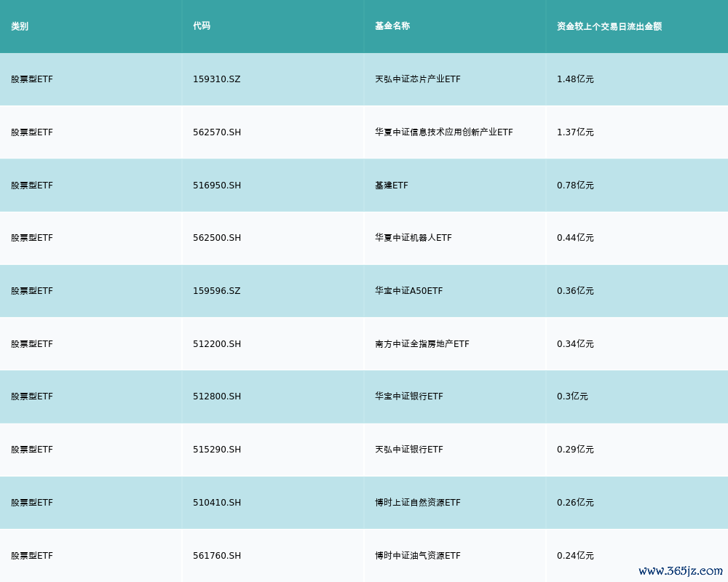Click outflow value 1.37亿元

(x=575, y=132)
